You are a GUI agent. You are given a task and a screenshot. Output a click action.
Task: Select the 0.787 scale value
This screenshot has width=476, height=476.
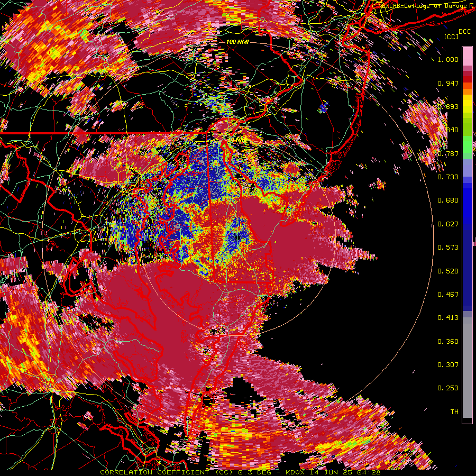click(x=448, y=153)
